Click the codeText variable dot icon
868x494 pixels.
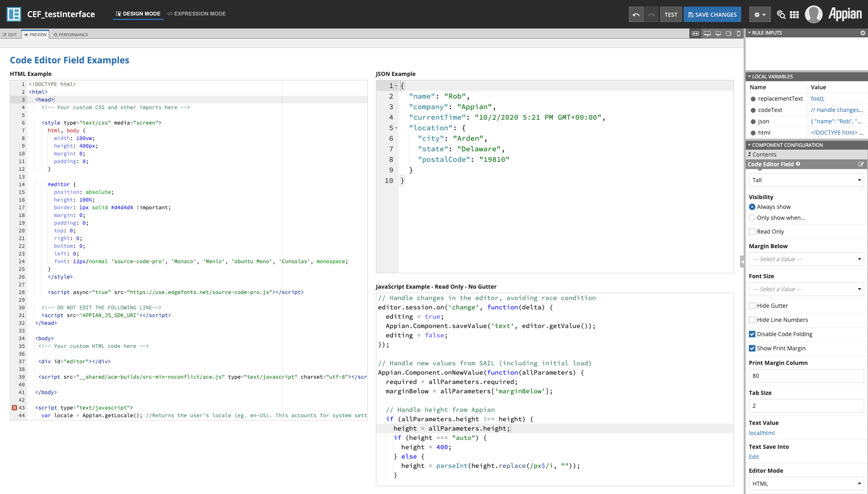(753, 110)
